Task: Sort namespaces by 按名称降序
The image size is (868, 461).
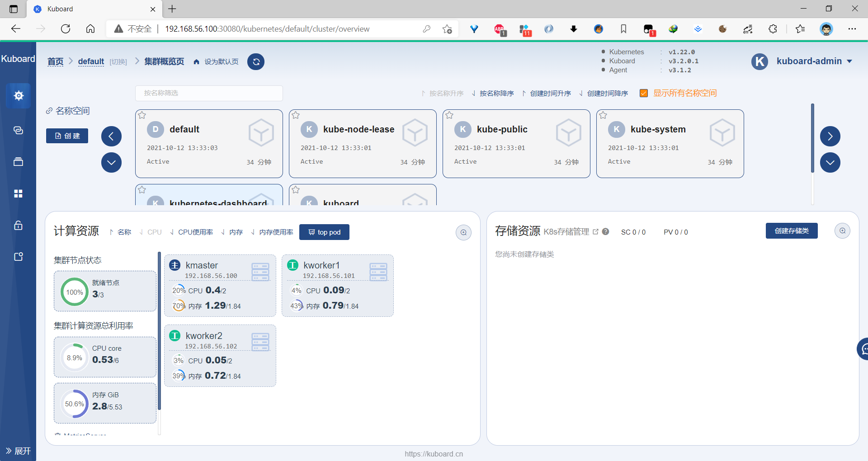Action: point(492,93)
